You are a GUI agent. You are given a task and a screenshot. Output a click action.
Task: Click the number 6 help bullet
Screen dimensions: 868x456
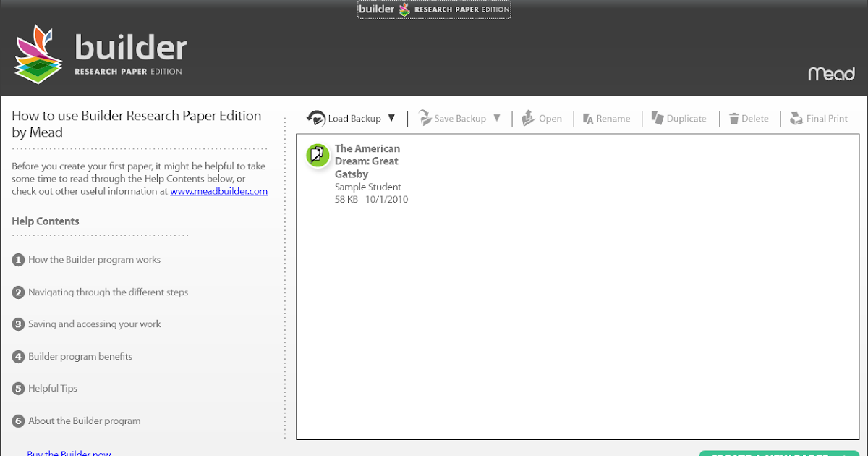click(x=19, y=421)
